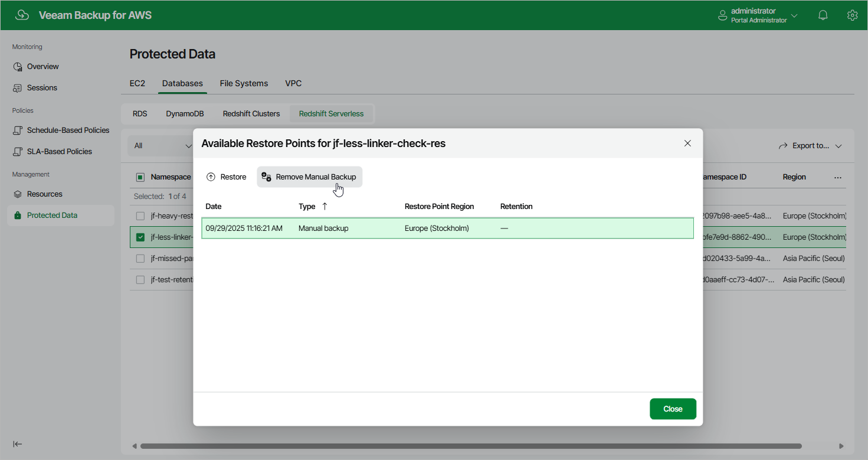Select the Redshift Serverless sub-tab
868x460 pixels.
tap(332, 114)
